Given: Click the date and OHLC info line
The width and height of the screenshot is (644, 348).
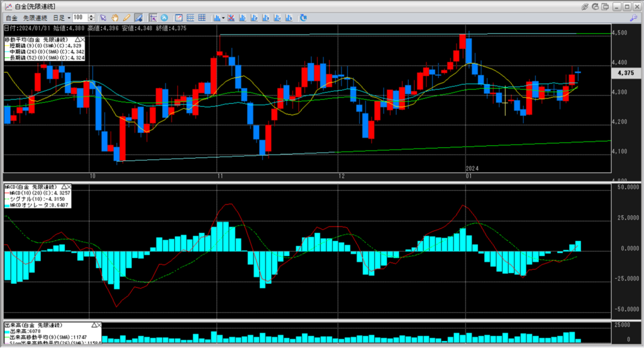Looking at the screenshot, I should (x=96, y=28).
